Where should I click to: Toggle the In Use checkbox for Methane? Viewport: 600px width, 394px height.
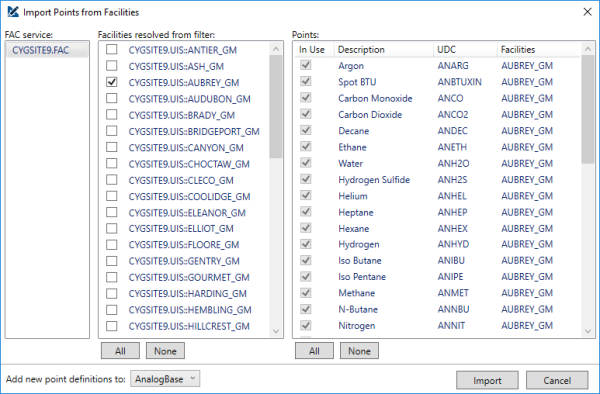(305, 293)
